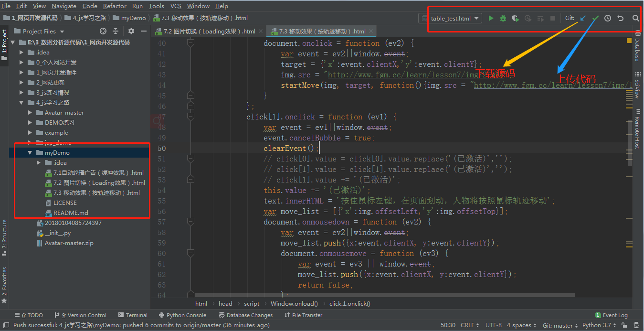Change CRLF line separator in status bar
The image size is (644, 331).
tap(470, 325)
